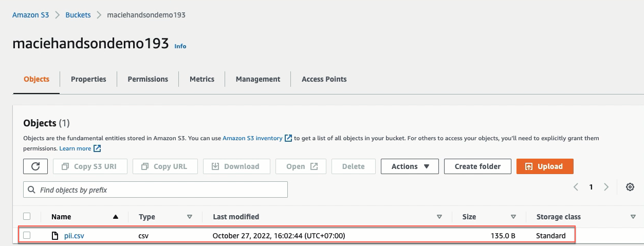This screenshot has height=246, width=644.
Task: Click the Delete button
Action: click(353, 166)
